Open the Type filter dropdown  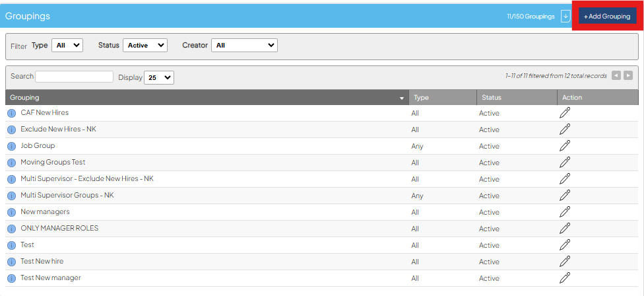(67, 45)
